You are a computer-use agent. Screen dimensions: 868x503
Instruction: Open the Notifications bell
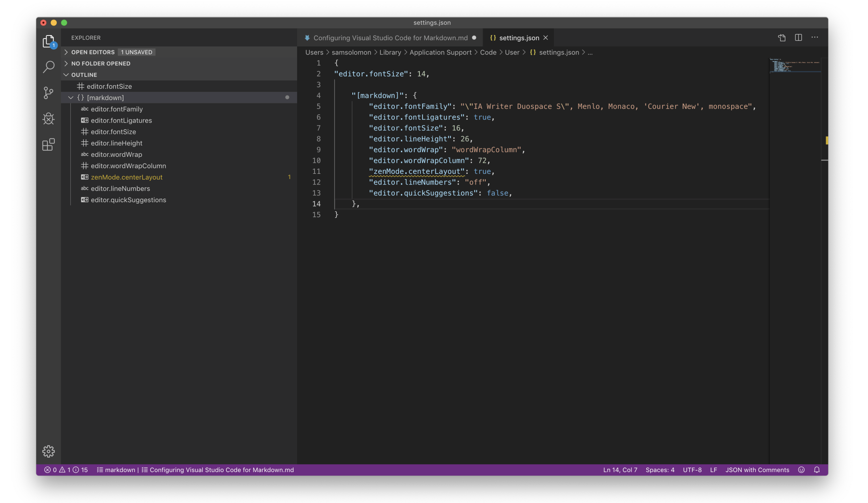click(x=817, y=470)
